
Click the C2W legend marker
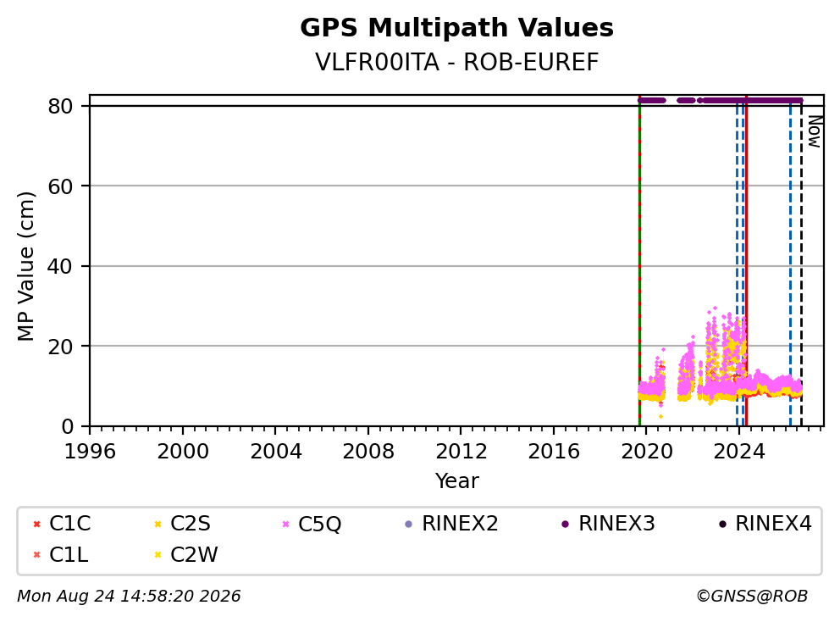[x=157, y=555]
